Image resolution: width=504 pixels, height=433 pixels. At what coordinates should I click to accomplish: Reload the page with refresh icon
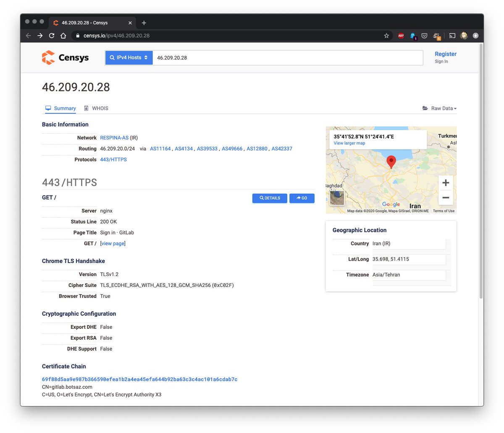pos(52,36)
